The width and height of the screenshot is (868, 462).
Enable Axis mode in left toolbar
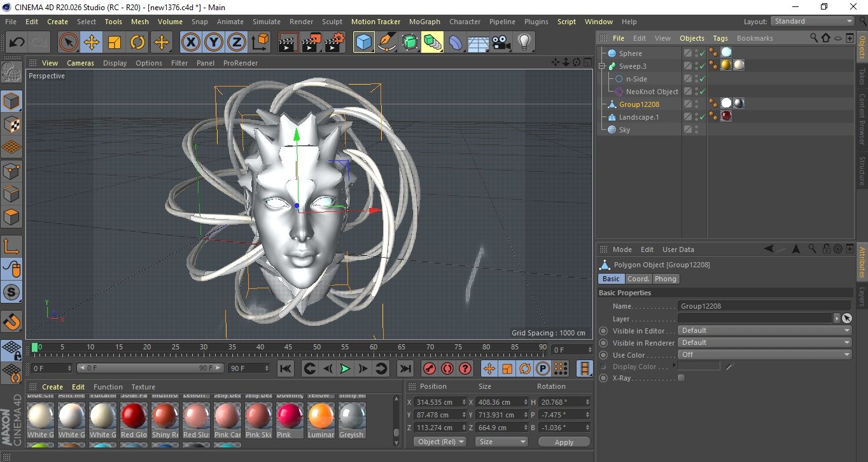pyautogui.click(x=11, y=246)
